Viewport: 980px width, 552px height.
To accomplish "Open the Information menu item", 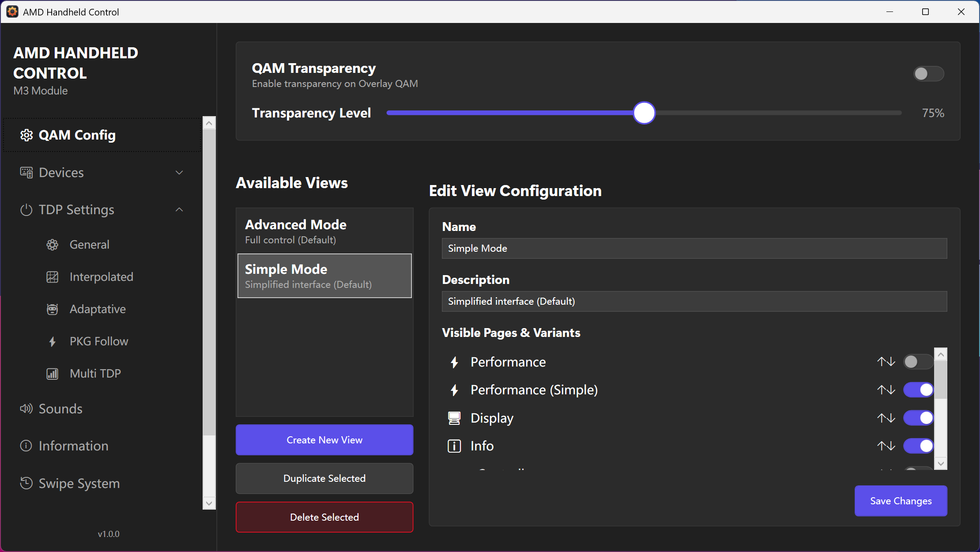I will pyautogui.click(x=73, y=446).
